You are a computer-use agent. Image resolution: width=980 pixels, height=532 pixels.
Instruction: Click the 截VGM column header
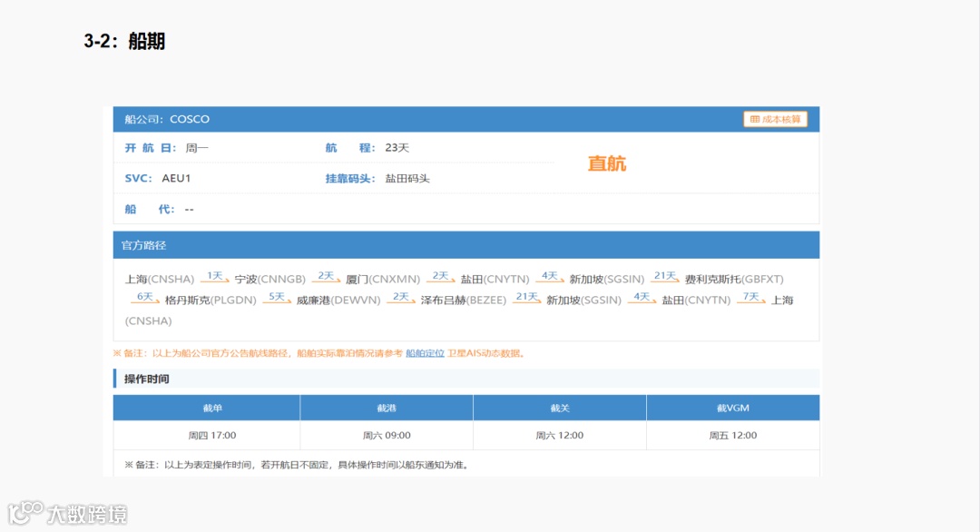coord(732,408)
